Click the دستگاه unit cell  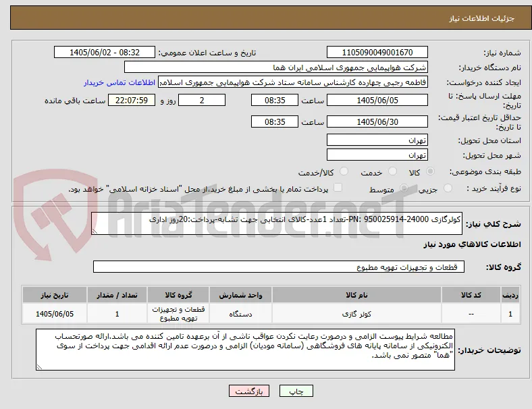click(x=240, y=314)
